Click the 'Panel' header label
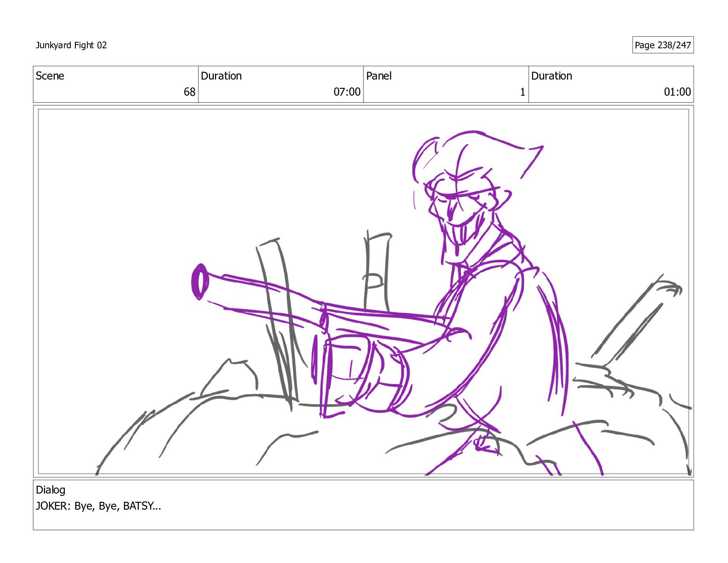This screenshot has height=563, width=728. click(379, 76)
